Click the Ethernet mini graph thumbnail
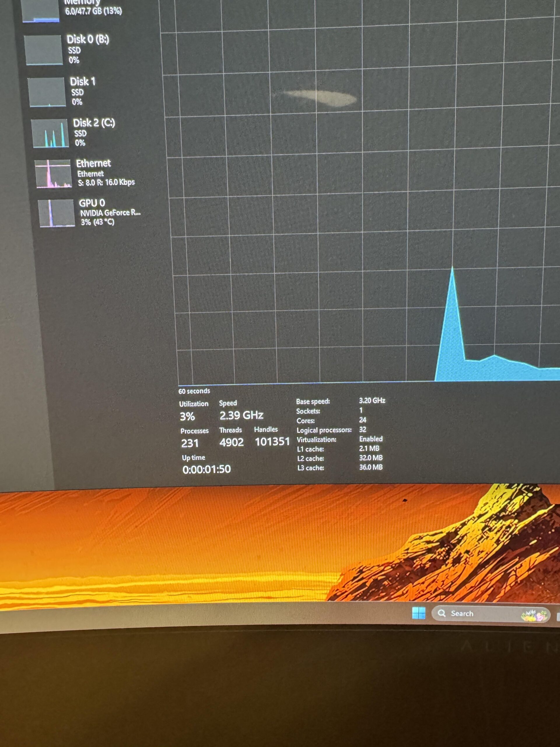 (53, 174)
